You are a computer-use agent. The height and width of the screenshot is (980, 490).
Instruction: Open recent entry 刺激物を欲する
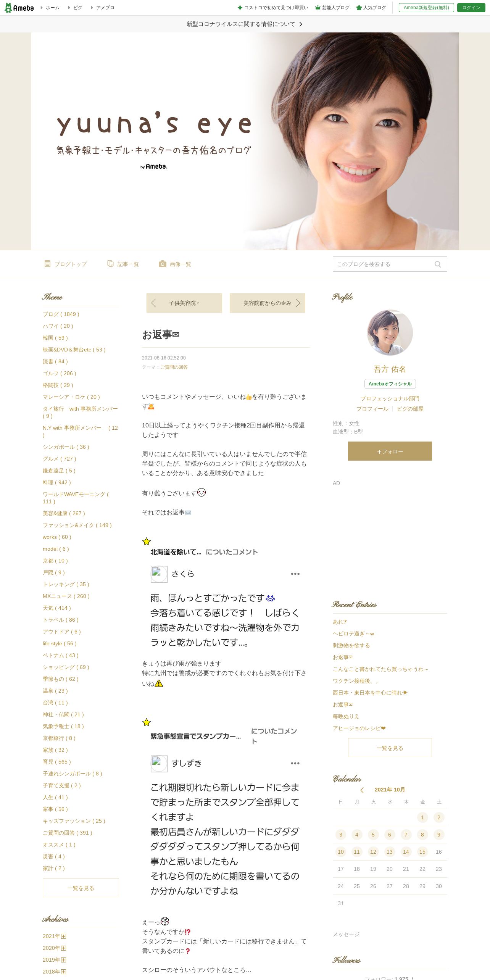(x=351, y=645)
